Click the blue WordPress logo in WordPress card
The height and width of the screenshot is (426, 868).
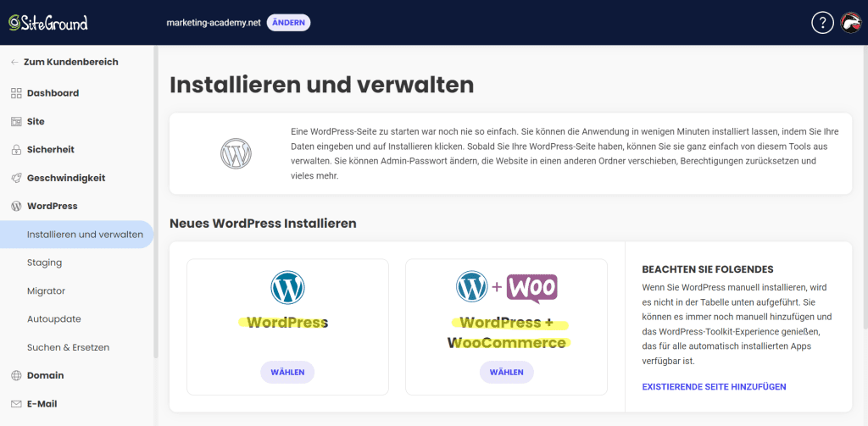coord(287,288)
